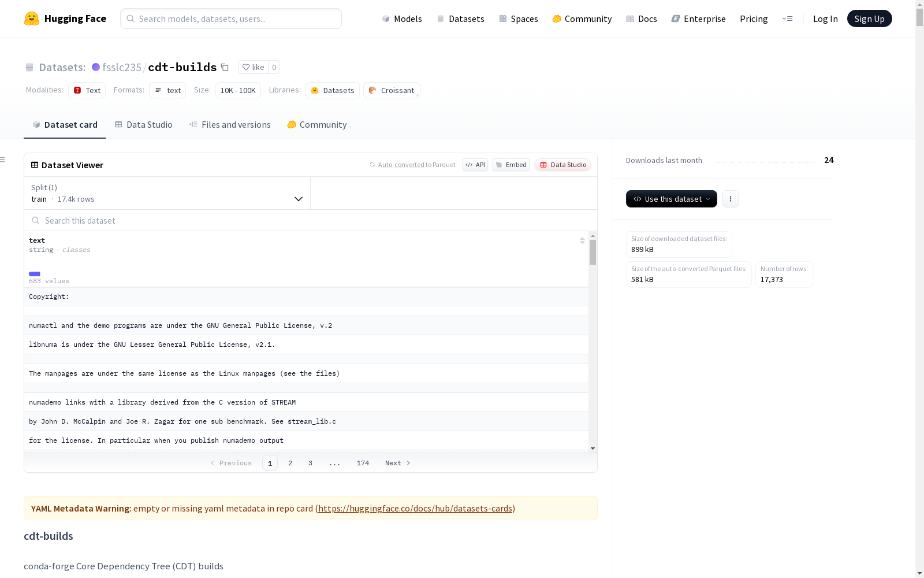The image size is (924, 578).
Task: Click the Dataset Viewer table icon
Action: 35,165
